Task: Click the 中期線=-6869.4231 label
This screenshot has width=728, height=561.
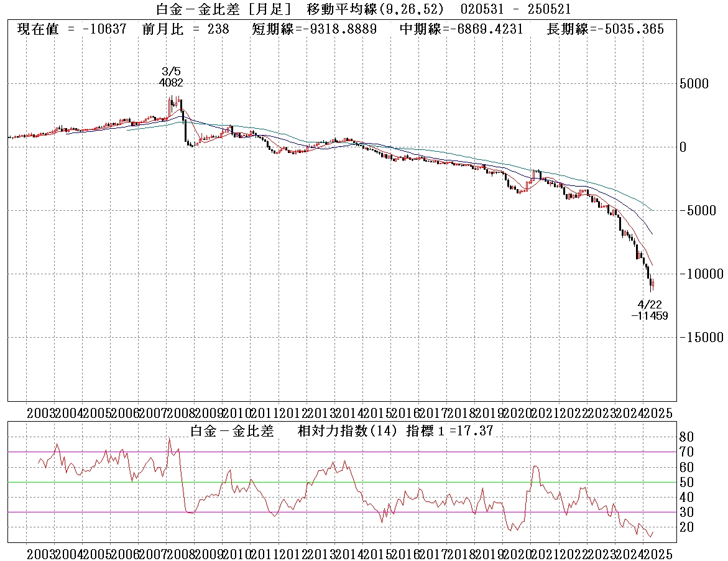Action: [461, 29]
